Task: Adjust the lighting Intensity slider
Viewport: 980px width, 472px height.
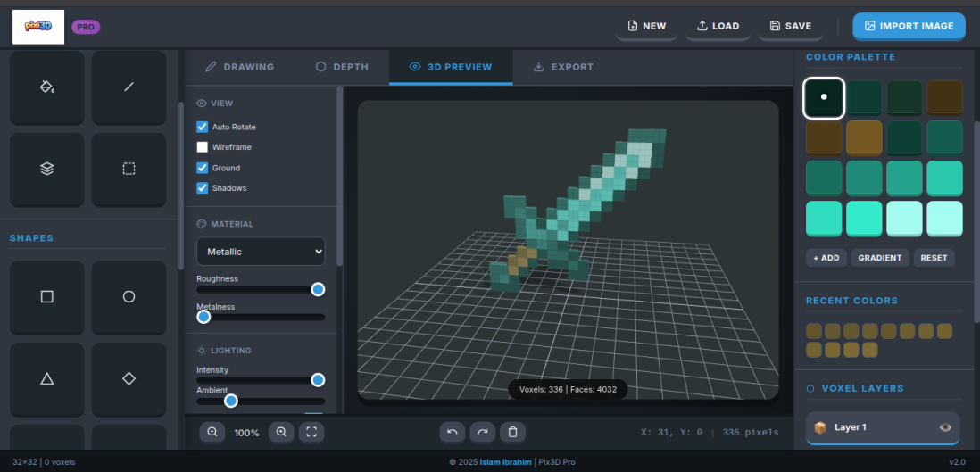Action: click(x=318, y=380)
